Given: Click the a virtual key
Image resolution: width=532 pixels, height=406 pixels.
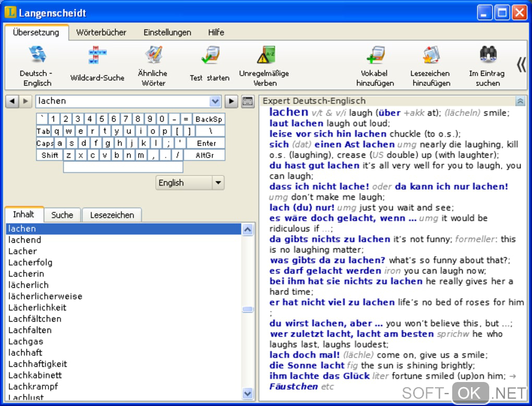Looking at the screenshot, I should (59, 144).
